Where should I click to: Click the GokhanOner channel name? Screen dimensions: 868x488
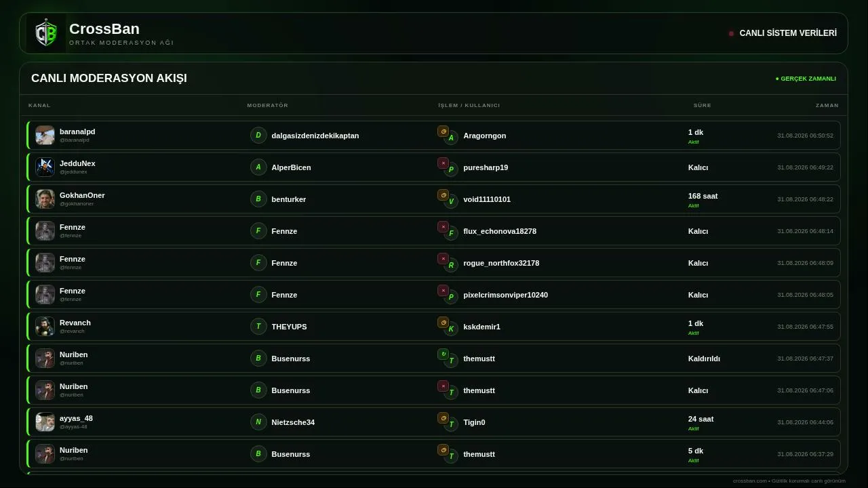tap(82, 195)
